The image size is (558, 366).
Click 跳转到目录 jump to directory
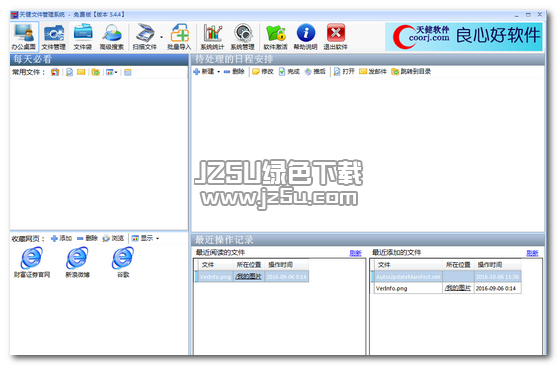411,72
